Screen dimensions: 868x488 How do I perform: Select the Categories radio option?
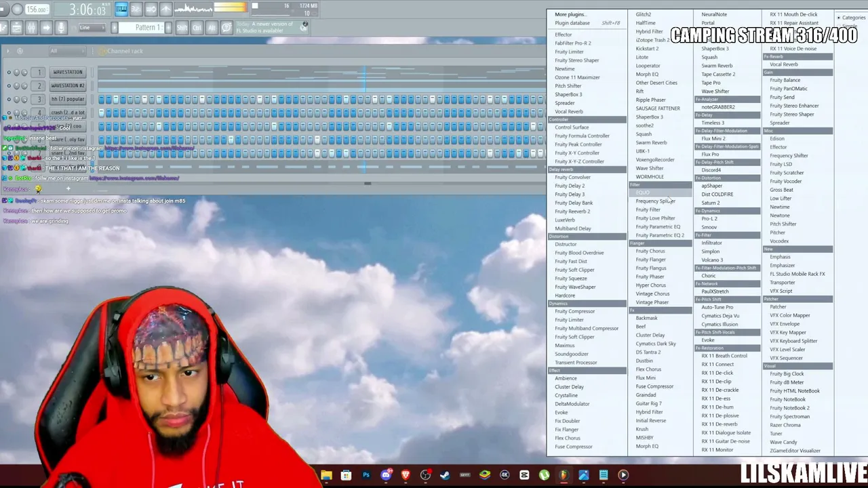(x=852, y=18)
